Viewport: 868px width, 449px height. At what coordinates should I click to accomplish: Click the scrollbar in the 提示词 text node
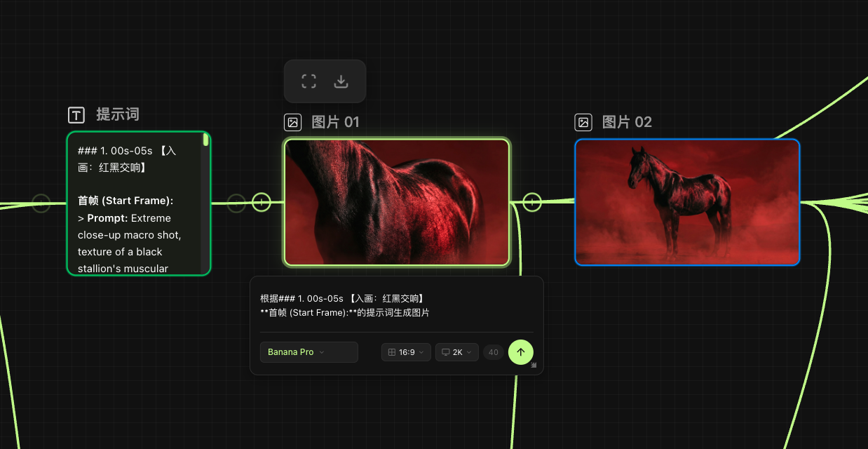click(x=205, y=140)
